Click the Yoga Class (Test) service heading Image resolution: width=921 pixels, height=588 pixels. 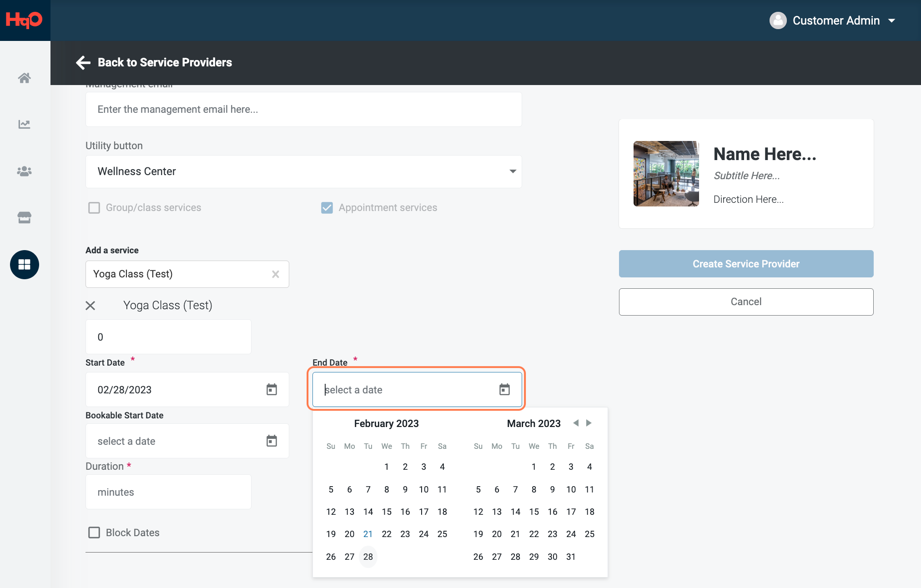[x=168, y=305]
